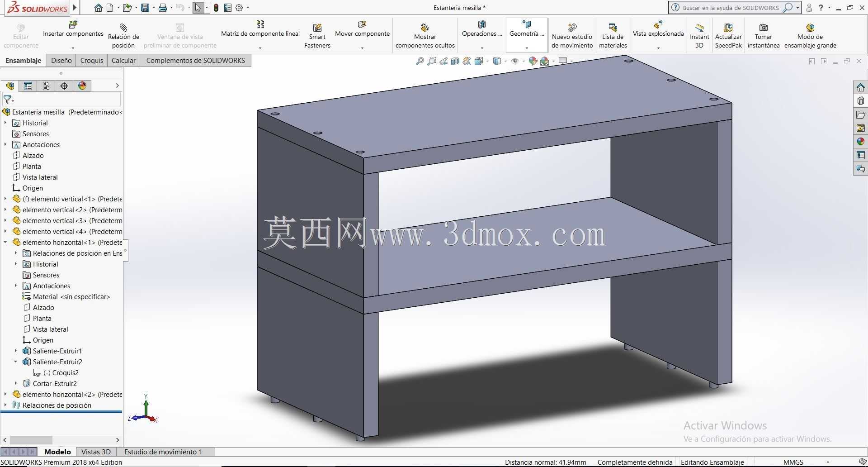Click the Zoom to Area icon
868x467 pixels.
[432, 61]
